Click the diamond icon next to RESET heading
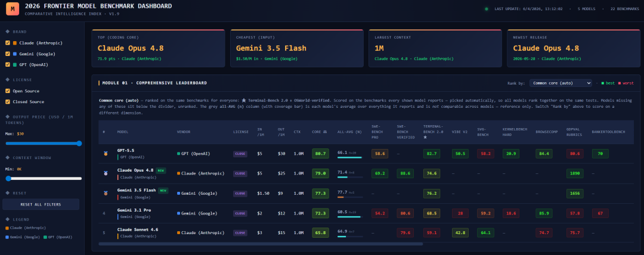Image resolution: width=644 pixels, height=255 pixels. coord(7,193)
